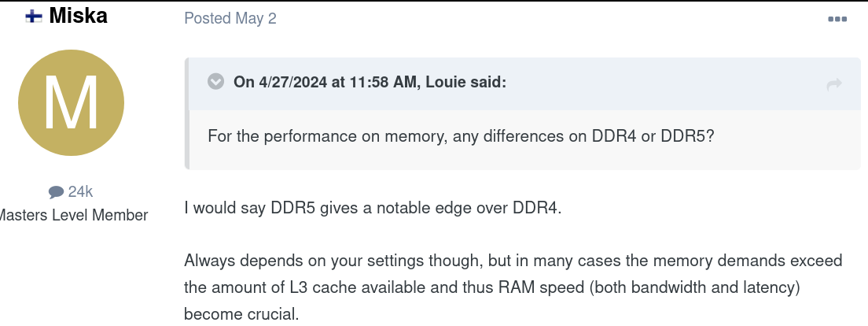Click the gold M avatar picture
Viewport: 868px width, 326px height.
(x=71, y=102)
